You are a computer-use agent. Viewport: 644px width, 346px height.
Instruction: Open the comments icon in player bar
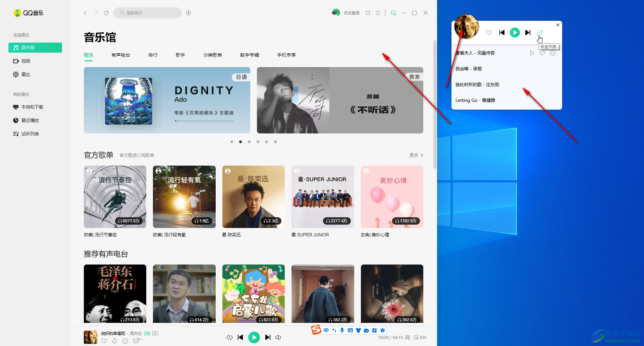(x=137, y=341)
